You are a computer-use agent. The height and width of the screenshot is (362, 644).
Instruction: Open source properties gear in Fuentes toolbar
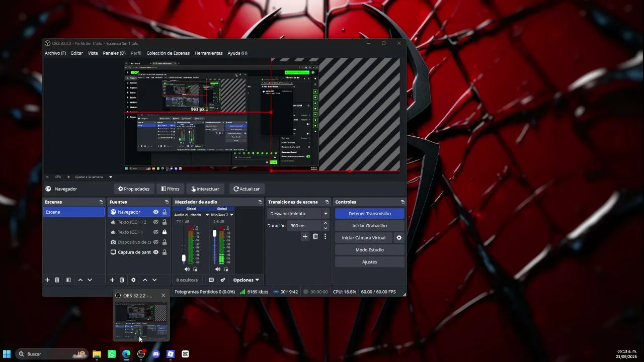133,280
